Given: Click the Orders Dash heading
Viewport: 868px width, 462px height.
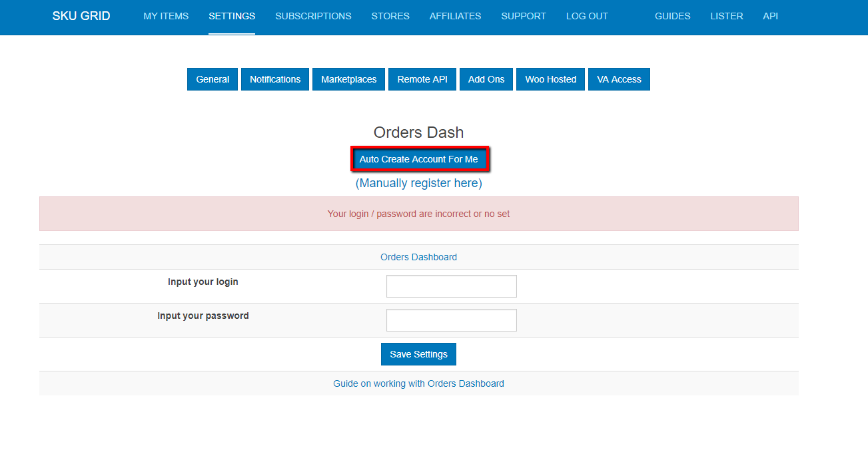Looking at the screenshot, I should 418,132.
